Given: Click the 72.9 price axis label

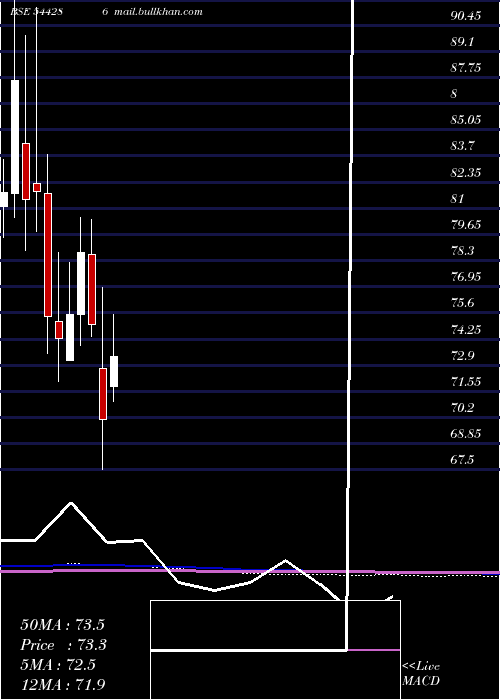Looking at the screenshot, I should click(462, 356).
